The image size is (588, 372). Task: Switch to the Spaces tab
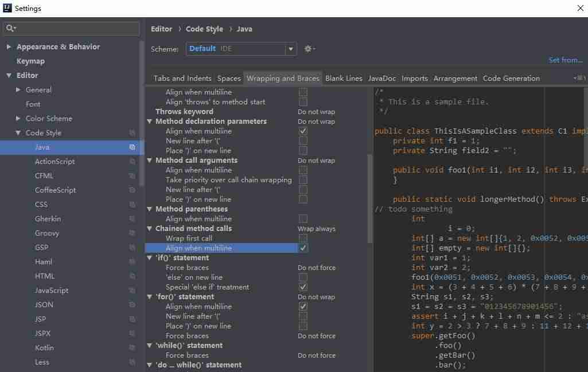[x=229, y=79]
